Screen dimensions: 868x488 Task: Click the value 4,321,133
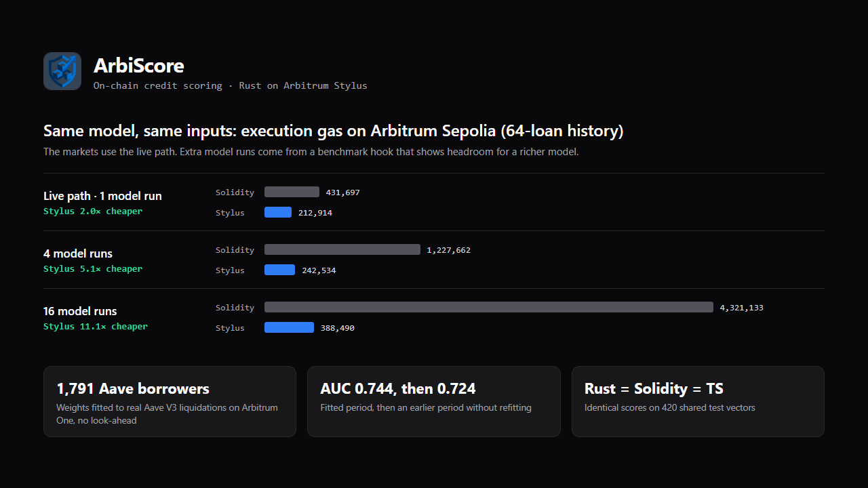pyautogui.click(x=742, y=308)
